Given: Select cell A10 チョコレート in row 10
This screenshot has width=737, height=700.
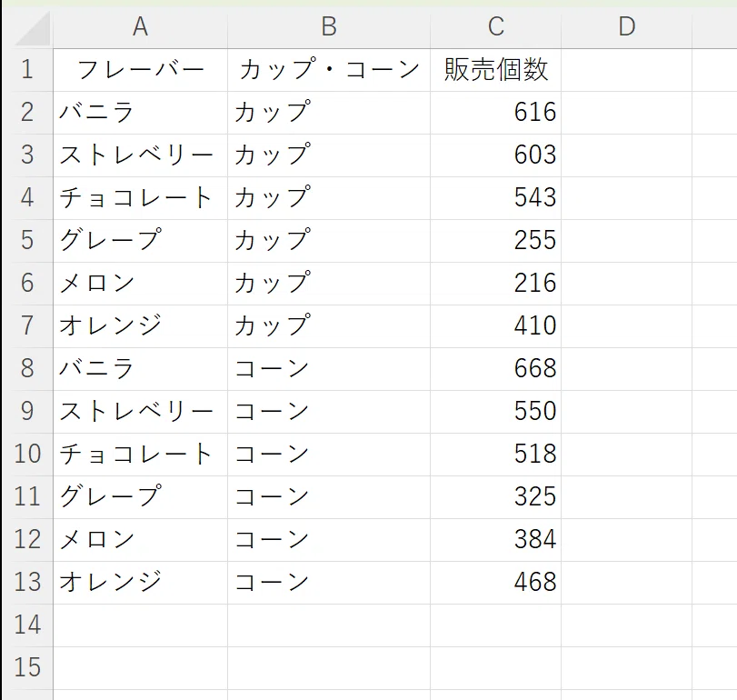Looking at the screenshot, I should tap(141, 455).
